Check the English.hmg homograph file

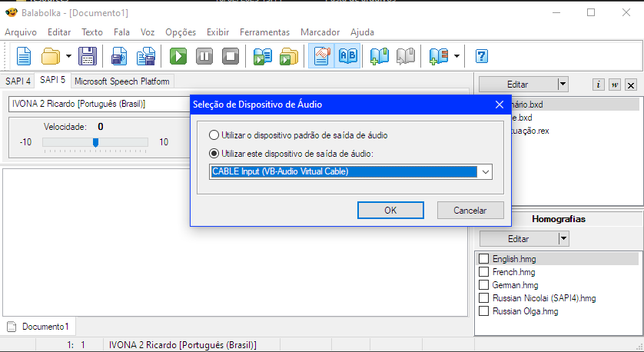click(x=483, y=259)
